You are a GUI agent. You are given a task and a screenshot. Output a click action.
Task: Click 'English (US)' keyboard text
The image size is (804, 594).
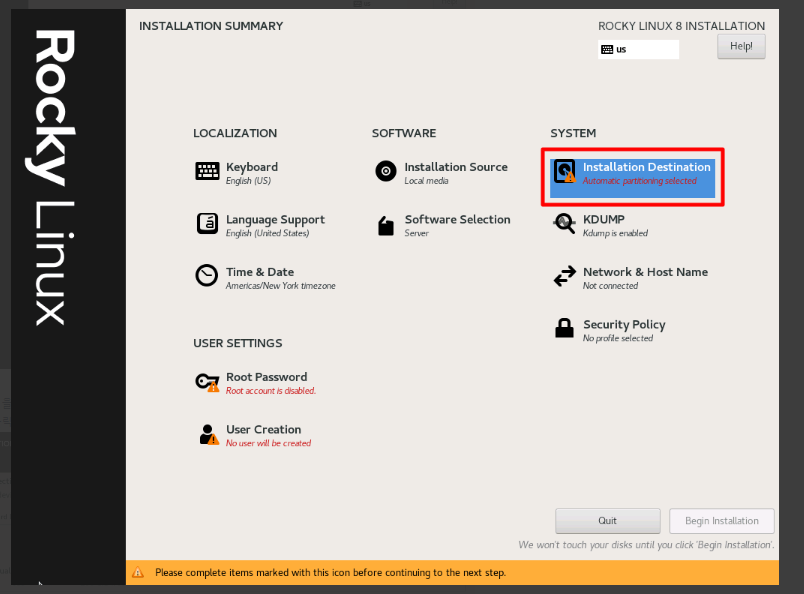click(x=248, y=181)
